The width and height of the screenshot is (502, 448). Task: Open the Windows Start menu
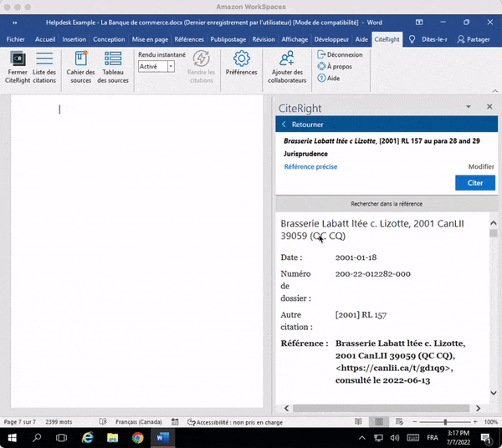[12, 438]
